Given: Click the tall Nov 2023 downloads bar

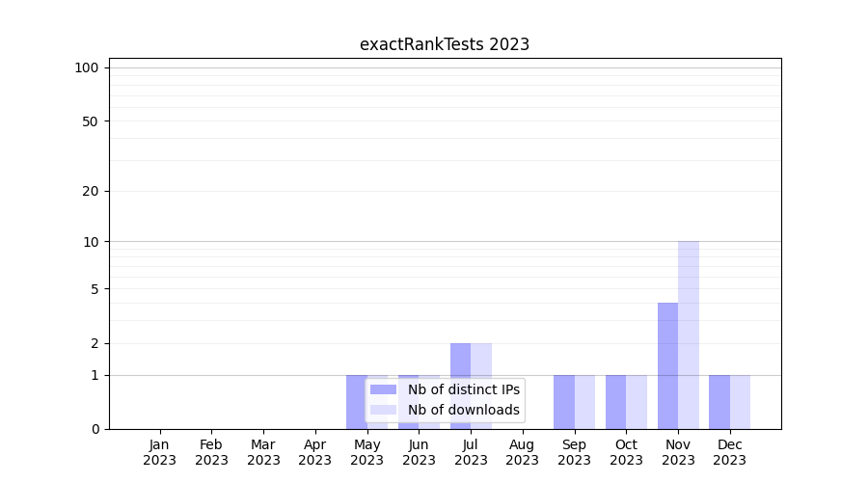Looking at the screenshot, I should 689,335.
